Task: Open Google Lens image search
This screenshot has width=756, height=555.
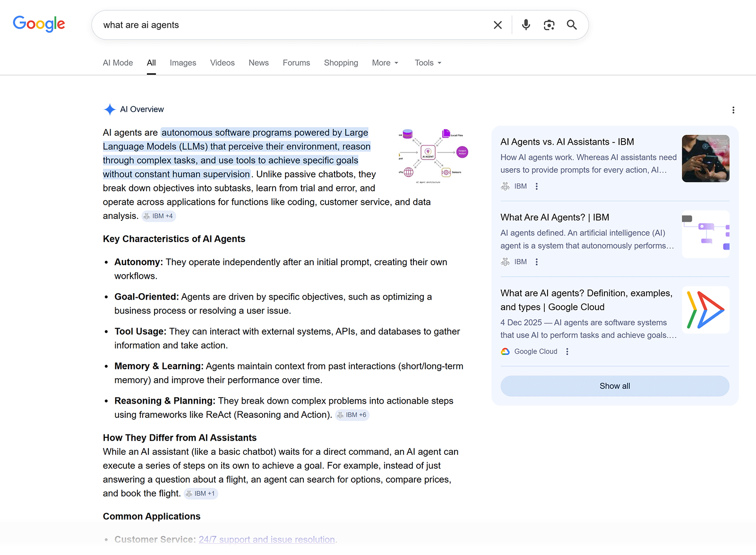Action: coord(549,25)
